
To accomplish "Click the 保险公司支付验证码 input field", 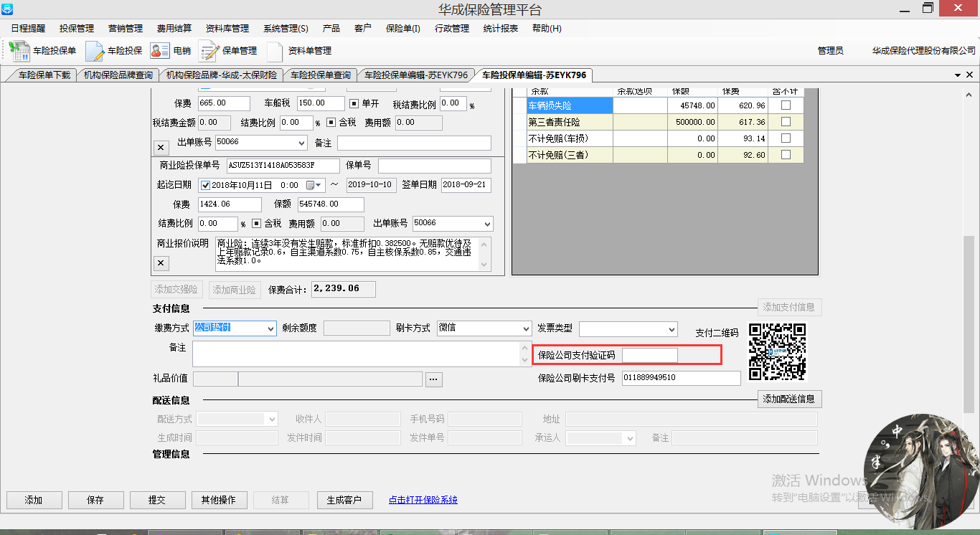I will 649,355.
